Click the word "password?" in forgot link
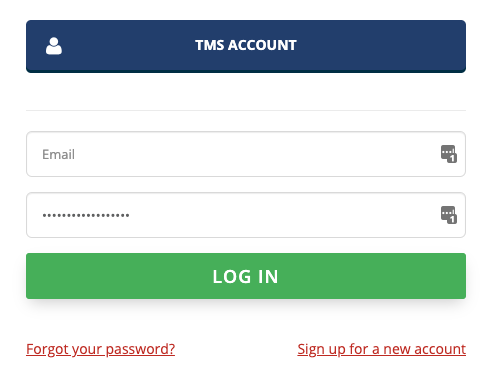 pyautogui.click(x=140, y=350)
